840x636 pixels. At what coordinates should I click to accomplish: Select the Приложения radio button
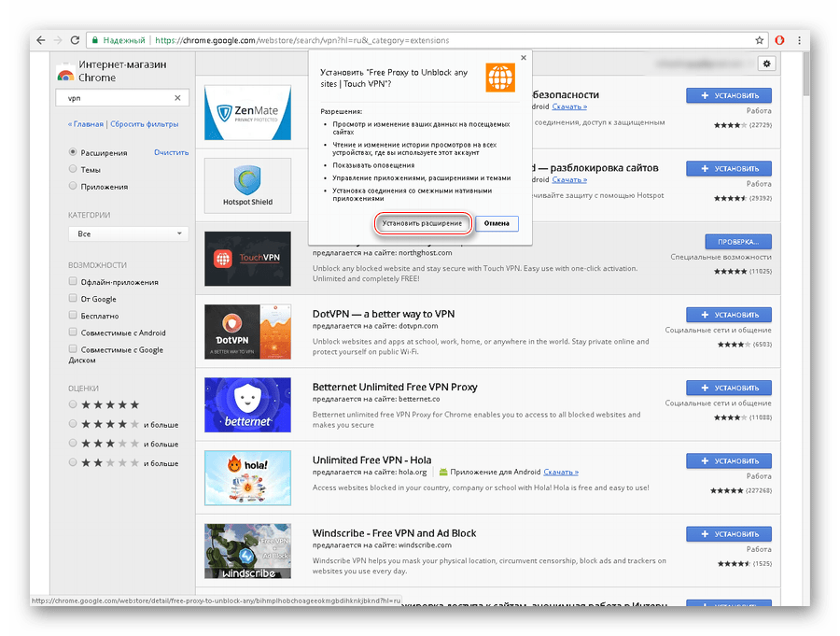[x=73, y=186]
